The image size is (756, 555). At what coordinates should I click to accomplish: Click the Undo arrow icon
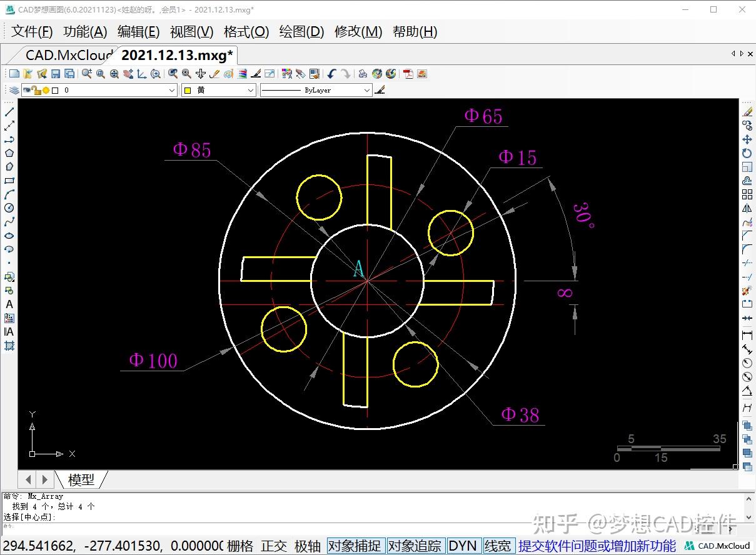(331, 74)
